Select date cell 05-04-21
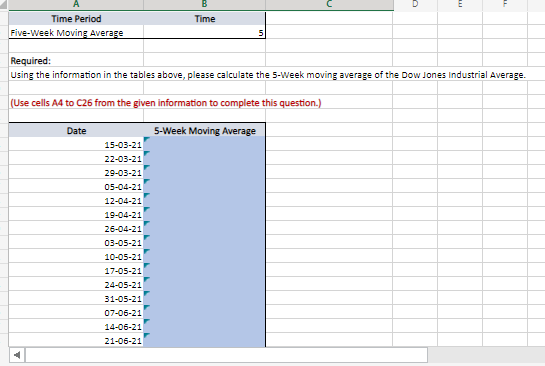 [76, 186]
